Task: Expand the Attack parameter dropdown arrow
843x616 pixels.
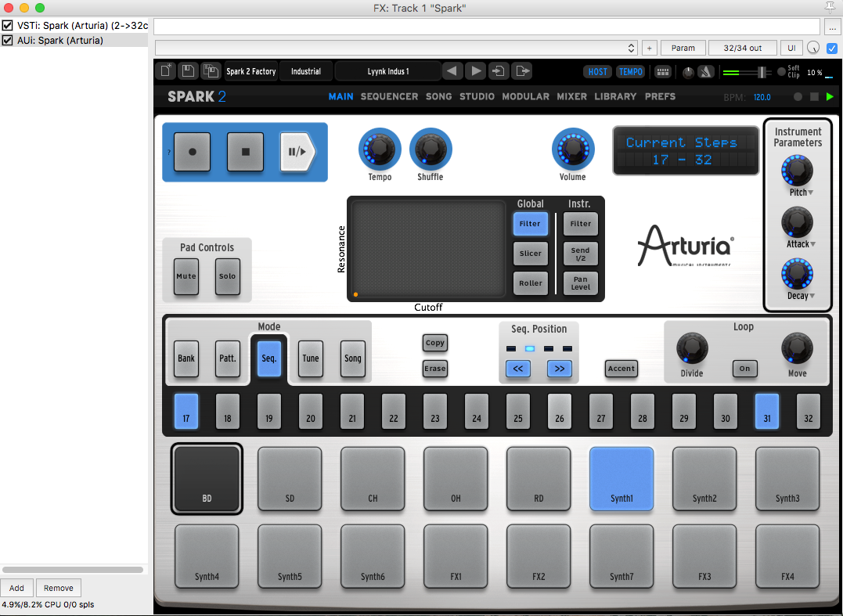Action: 813,244
